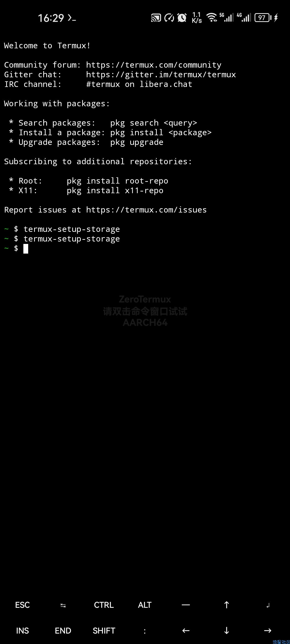Open the termux.com community forum link
This screenshot has height=644, width=290.
[154, 65]
